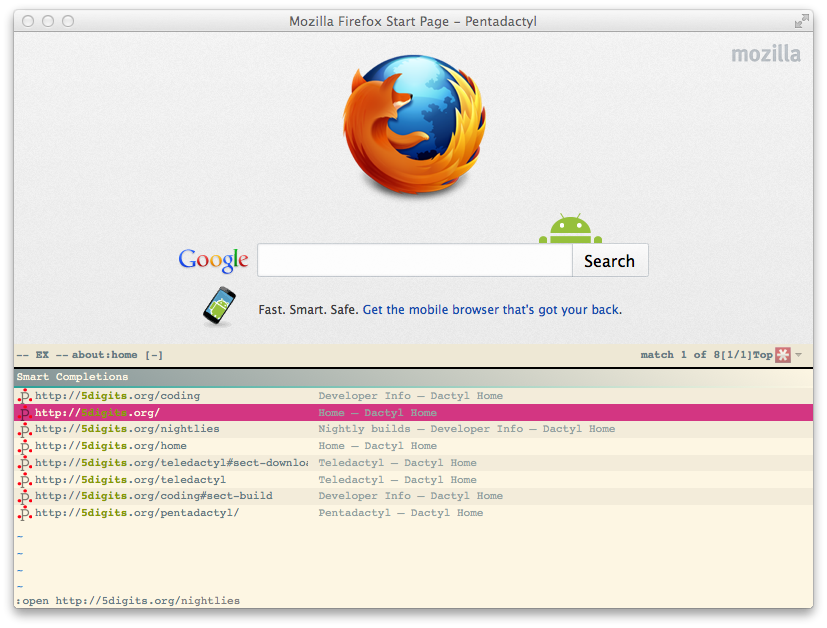This screenshot has height=628, width=827.
Task: Select the highlighted http://5digits.org/ completion
Action: click(x=414, y=412)
